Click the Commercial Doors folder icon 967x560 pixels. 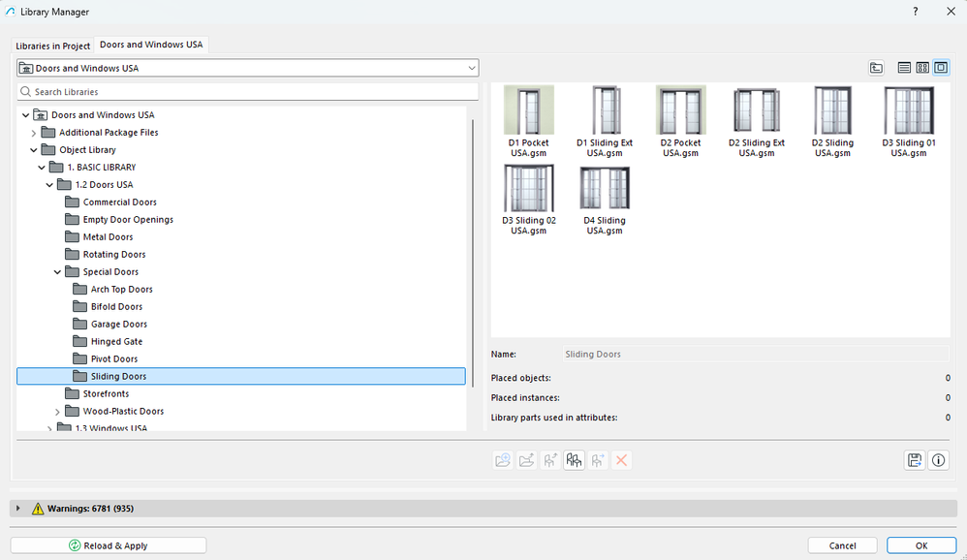pyautogui.click(x=72, y=202)
